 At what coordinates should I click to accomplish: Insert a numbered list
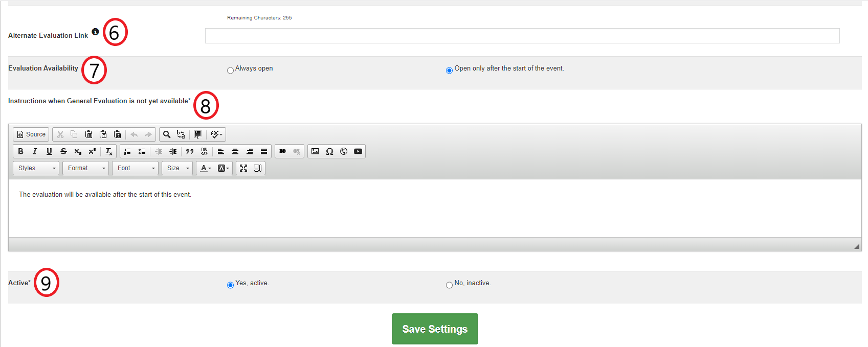[x=127, y=151]
